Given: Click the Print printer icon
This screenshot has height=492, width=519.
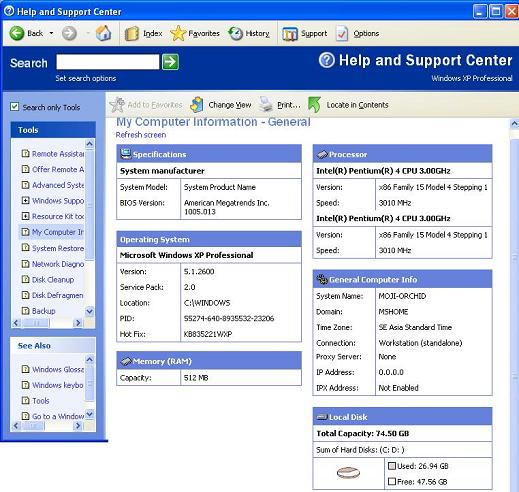Looking at the screenshot, I should pos(266,105).
